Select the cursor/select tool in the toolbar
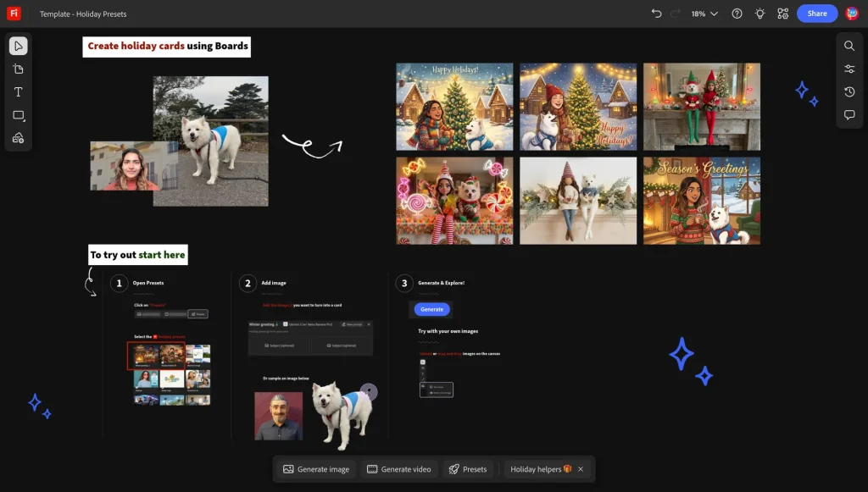 18,46
